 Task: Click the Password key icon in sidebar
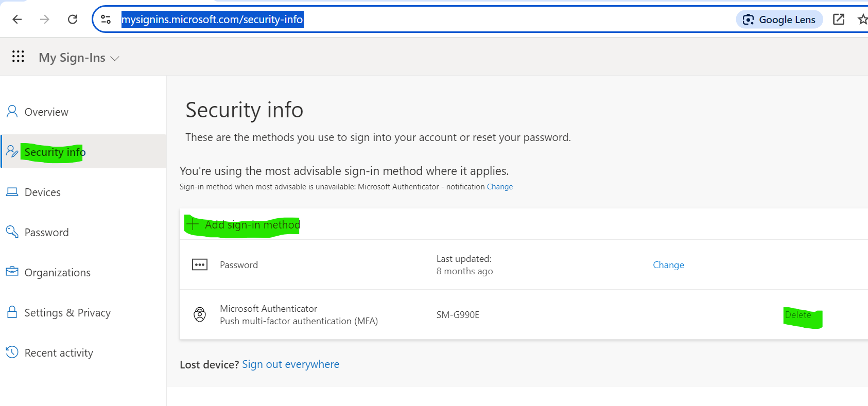coord(12,232)
